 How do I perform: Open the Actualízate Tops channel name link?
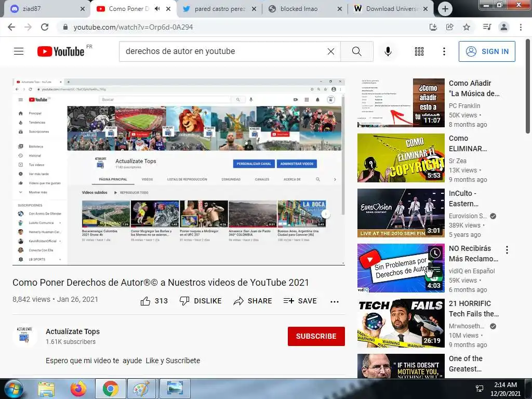coord(73,331)
